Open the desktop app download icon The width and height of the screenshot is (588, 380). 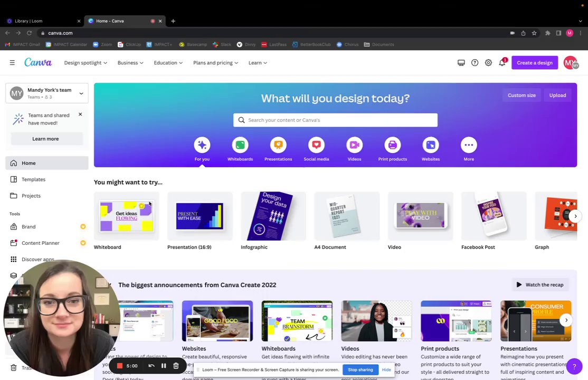pyautogui.click(x=461, y=63)
